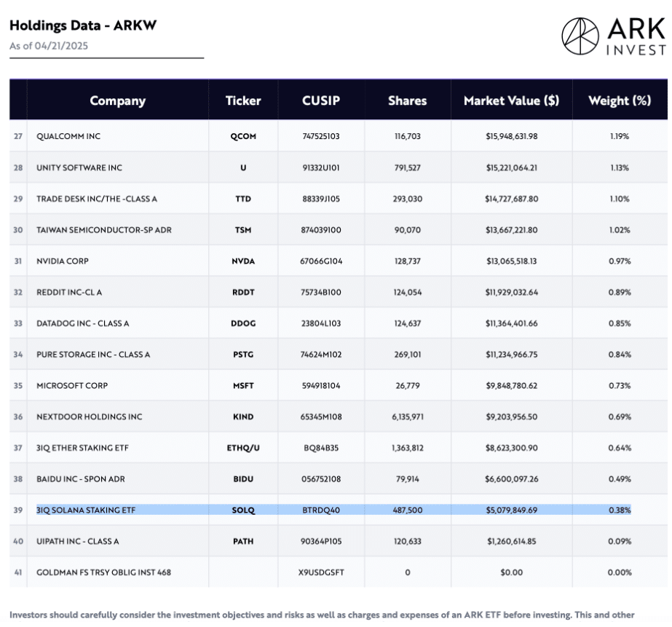Image resolution: width=672 pixels, height=627 pixels.
Task: Click the Holdings Data - ARKW title
Action: point(83,25)
